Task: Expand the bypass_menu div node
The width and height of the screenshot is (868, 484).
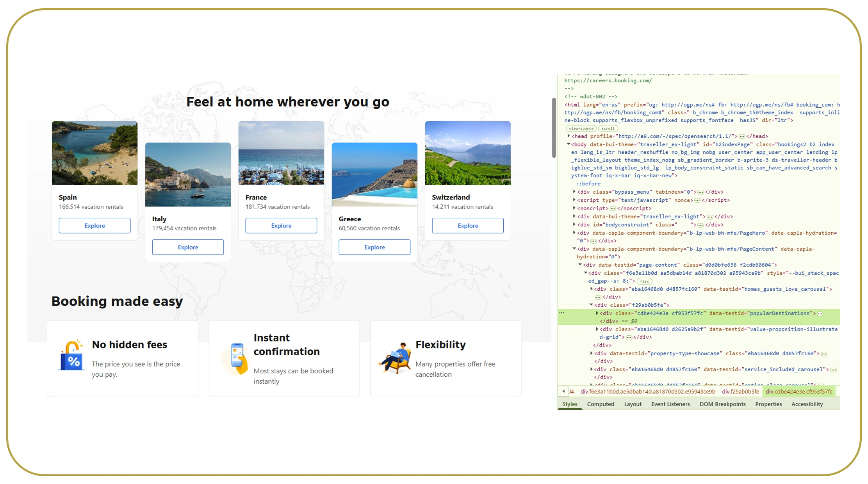Action: tap(574, 192)
